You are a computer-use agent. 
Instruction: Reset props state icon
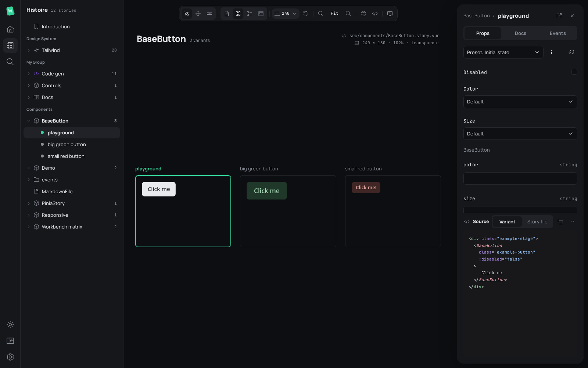coord(571,52)
